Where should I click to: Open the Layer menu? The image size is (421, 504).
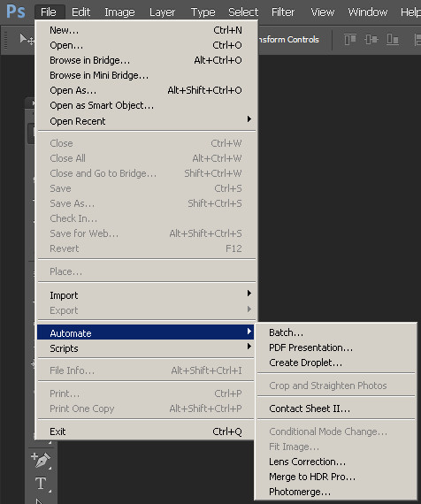tap(163, 12)
